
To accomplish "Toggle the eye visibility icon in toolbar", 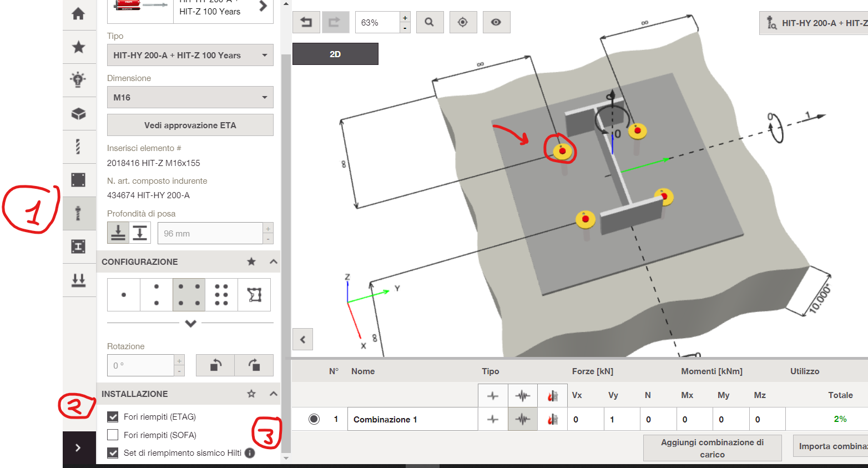I will click(496, 22).
